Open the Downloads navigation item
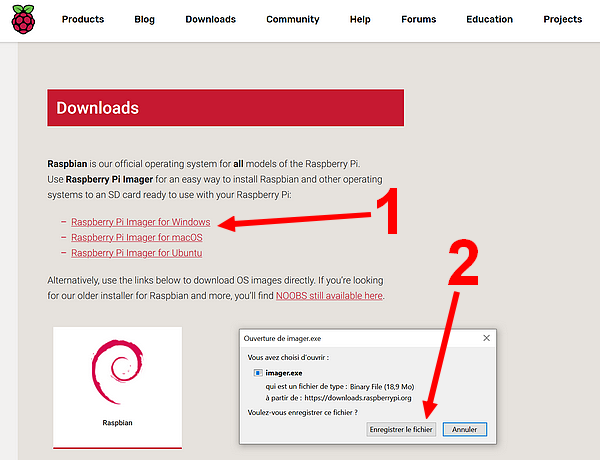Viewport: 600px width, 460px height. click(x=210, y=19)
